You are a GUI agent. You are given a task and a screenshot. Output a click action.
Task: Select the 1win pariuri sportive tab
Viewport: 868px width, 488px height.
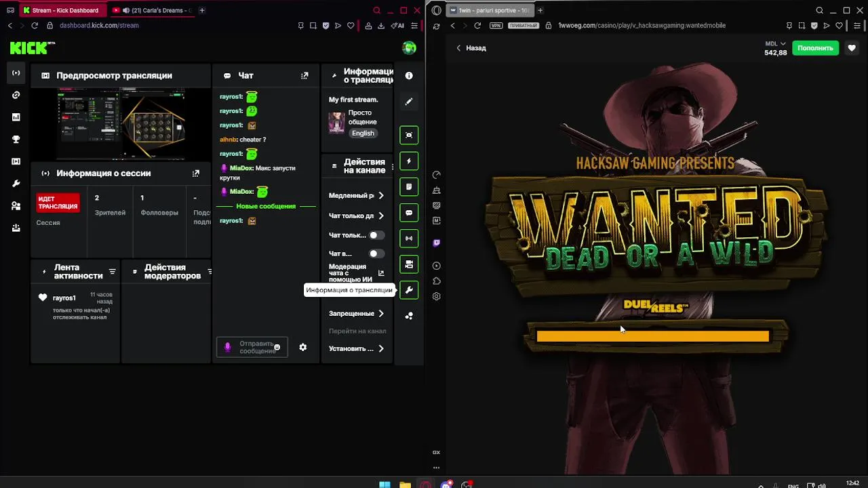coord(490,10)
